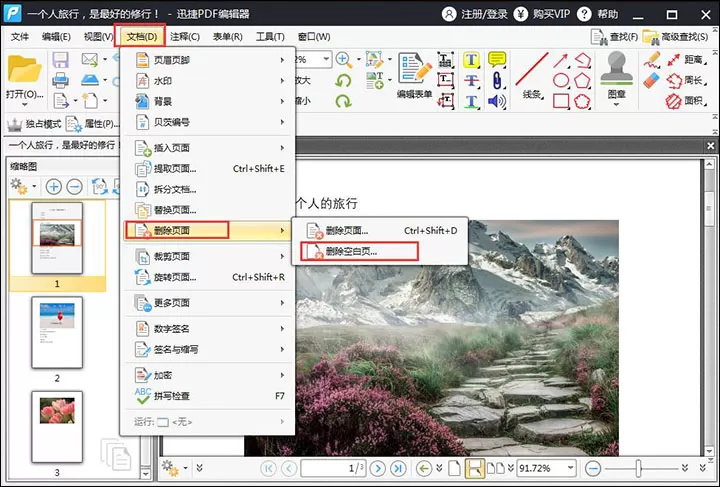This screenshot has height=487, width=720.
Task: Click the printer icon
Action: [x=60, y=80]
